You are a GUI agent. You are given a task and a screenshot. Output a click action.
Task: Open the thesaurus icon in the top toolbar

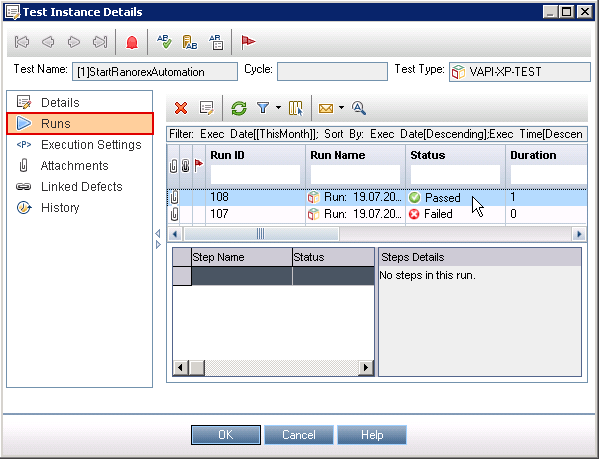point(190,42)
